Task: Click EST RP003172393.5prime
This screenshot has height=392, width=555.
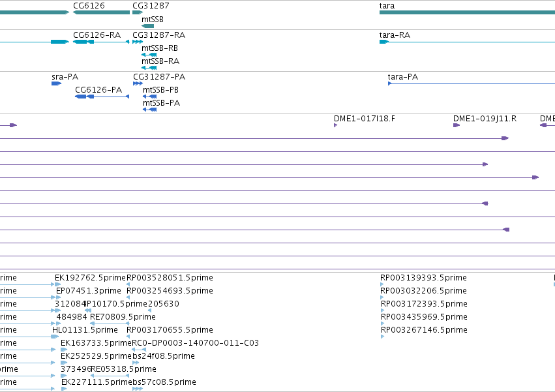Action: click(x=424, y=304)
